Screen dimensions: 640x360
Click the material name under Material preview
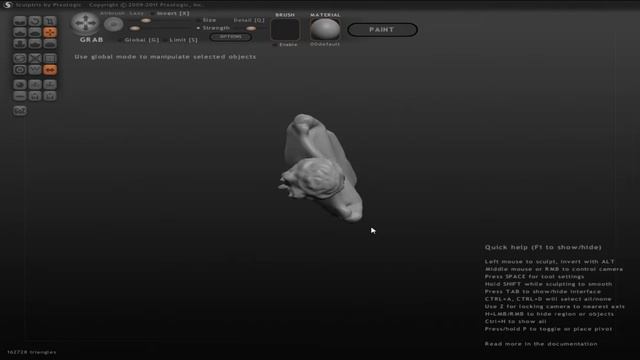pyautogui.click(x=325, y=44)
